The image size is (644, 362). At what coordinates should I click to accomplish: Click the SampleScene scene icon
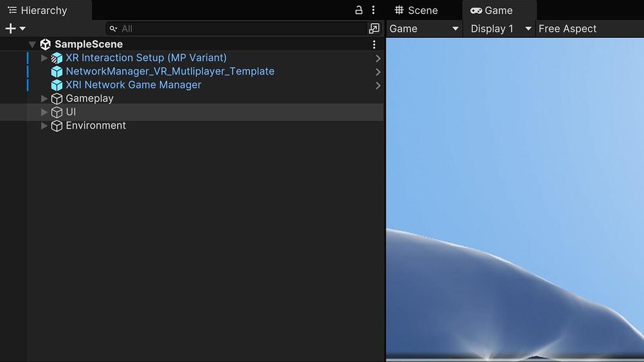pos(44,44)
